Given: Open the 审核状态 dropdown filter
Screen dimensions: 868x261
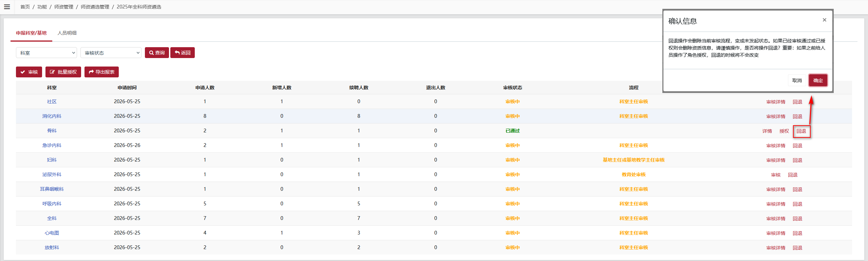Looking at the screenshot, I should [111, 53].
